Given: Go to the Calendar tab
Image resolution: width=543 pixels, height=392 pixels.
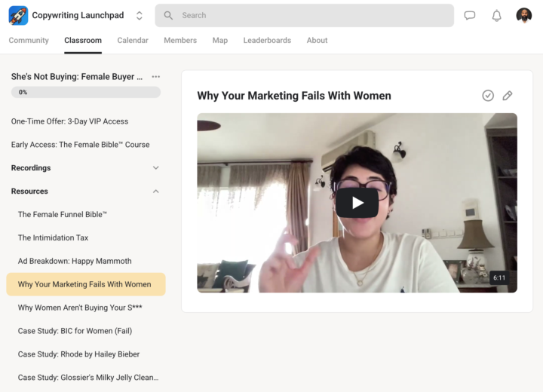Looking at the screenshot, I should pyautogui.click(x=133, y=40).
